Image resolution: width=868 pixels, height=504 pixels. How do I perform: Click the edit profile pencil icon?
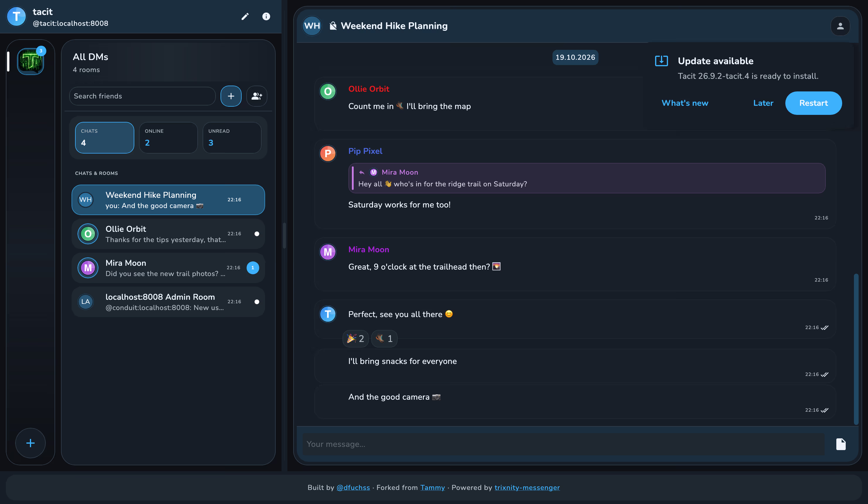[245, 16]
